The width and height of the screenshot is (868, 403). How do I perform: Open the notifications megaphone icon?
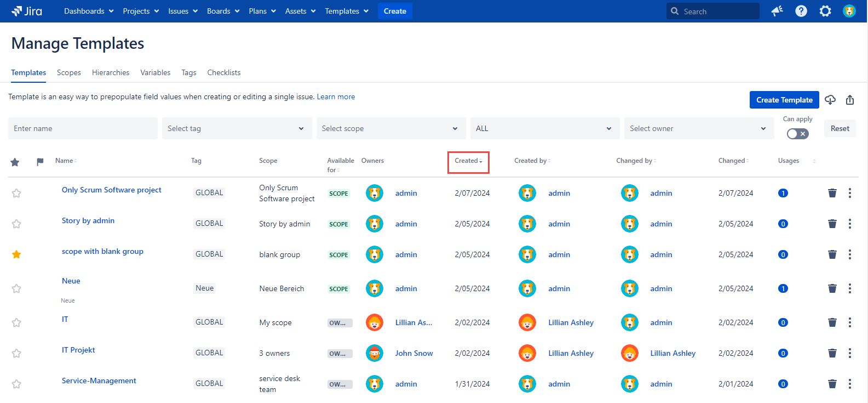tap(777, 11)
